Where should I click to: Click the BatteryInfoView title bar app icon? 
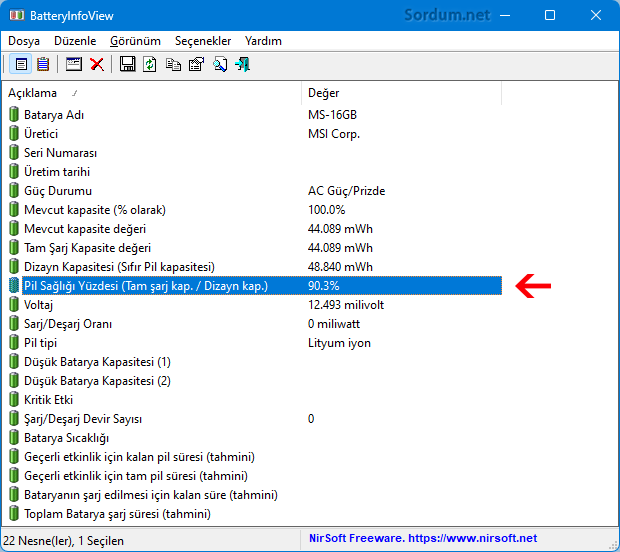pyautogui.click(x=16, y=15)
